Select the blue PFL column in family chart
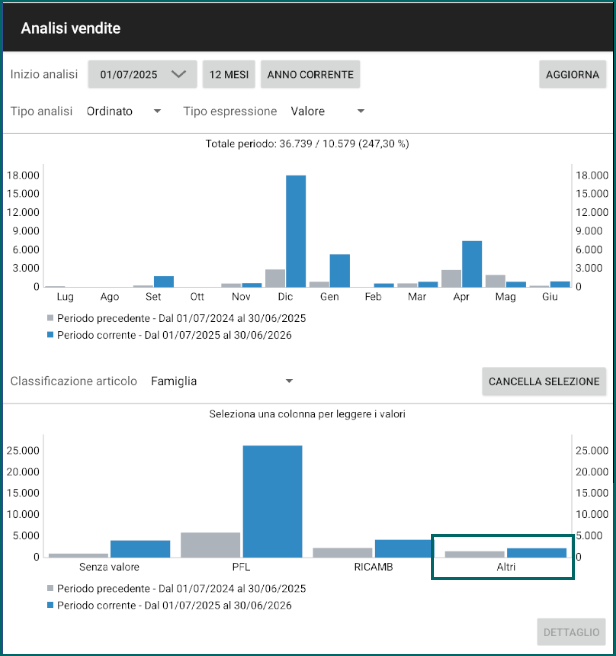Viewport: 616px width, 656px height. [x=272, y=502]
